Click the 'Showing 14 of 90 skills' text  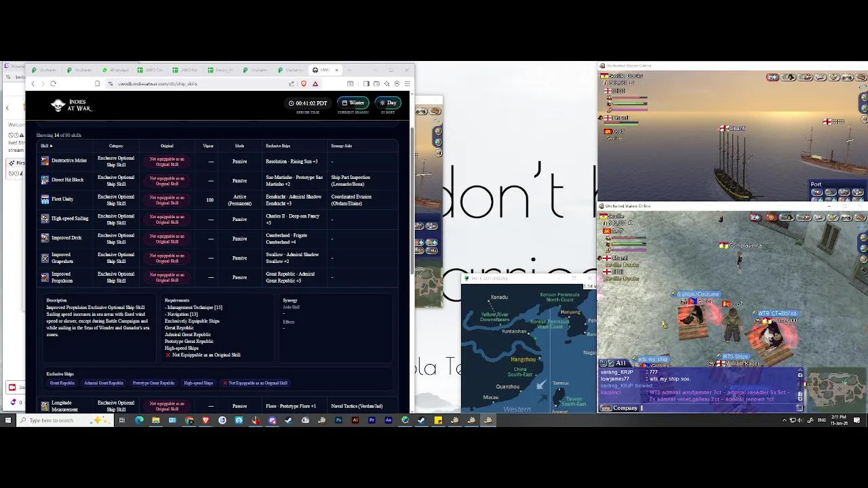[x=58, y=135]
